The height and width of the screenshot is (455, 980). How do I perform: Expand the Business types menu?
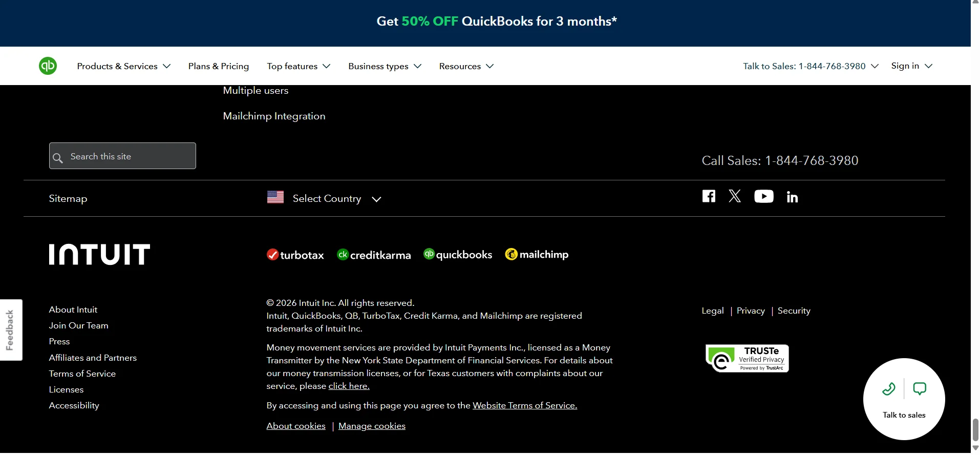coord(385,66)
